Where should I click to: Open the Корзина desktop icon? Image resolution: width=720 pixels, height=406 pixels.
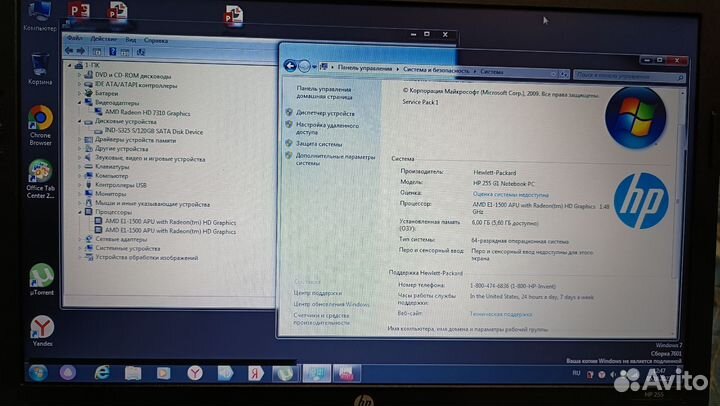tap(40, 69)
